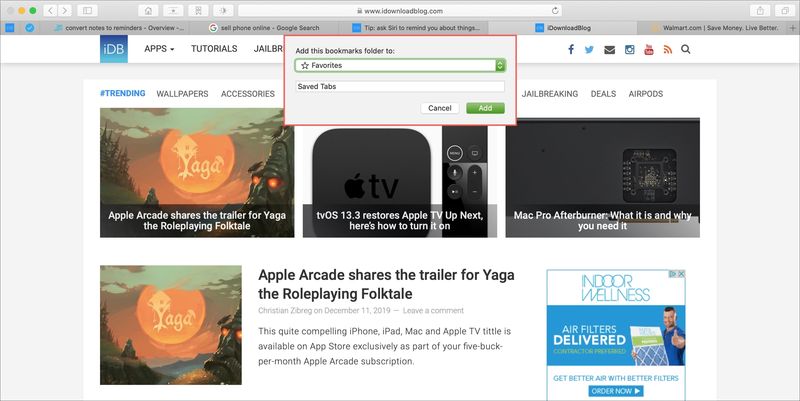Open iDB Facebook page icon
The height and width of the screenshot is (401, 800).
(571, 49)
